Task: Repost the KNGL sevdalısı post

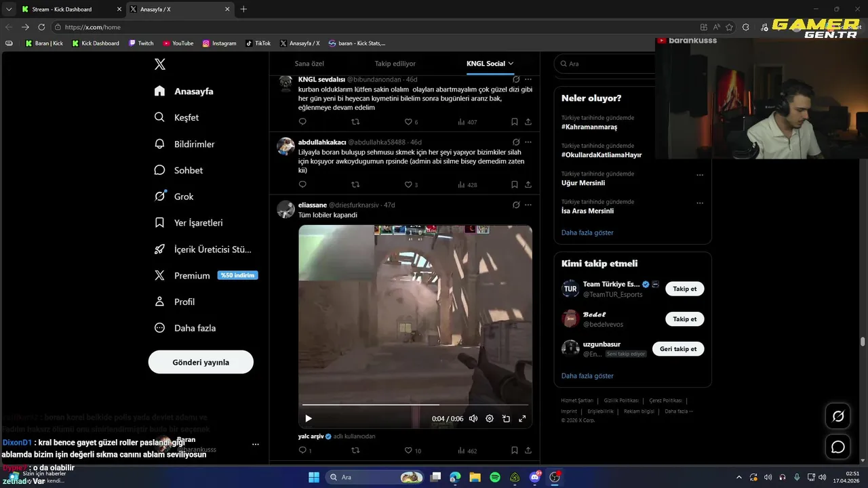Action: (355, 122)
